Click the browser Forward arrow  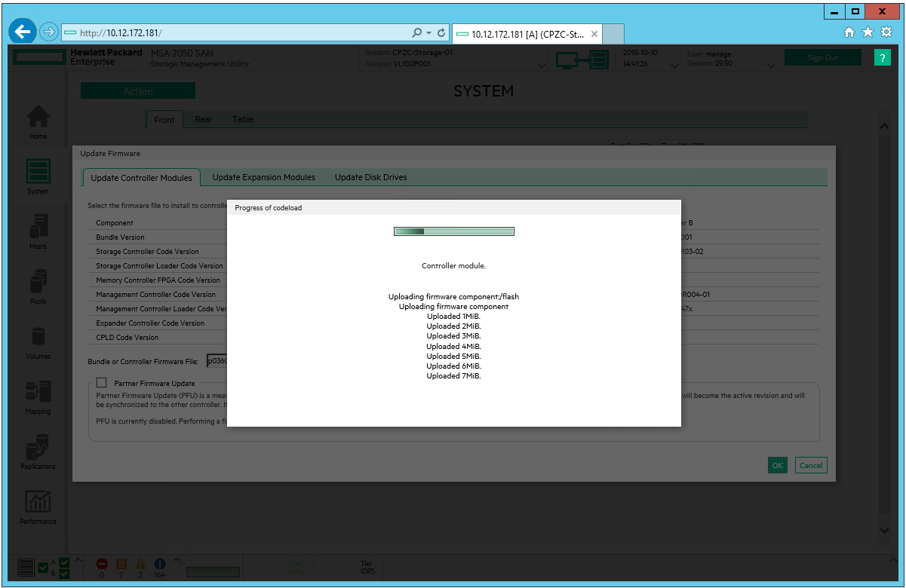48,32
